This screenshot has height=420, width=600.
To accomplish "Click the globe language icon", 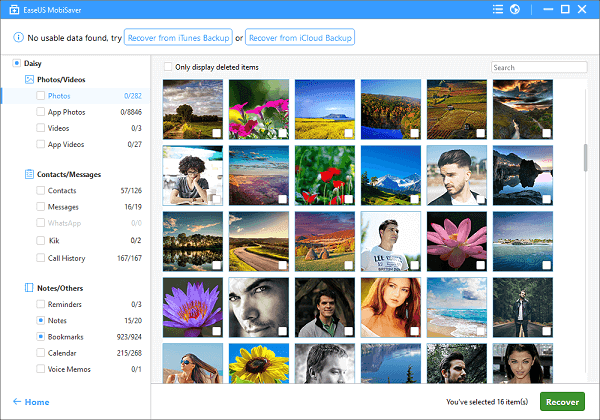I will click(x=514, y=11).
